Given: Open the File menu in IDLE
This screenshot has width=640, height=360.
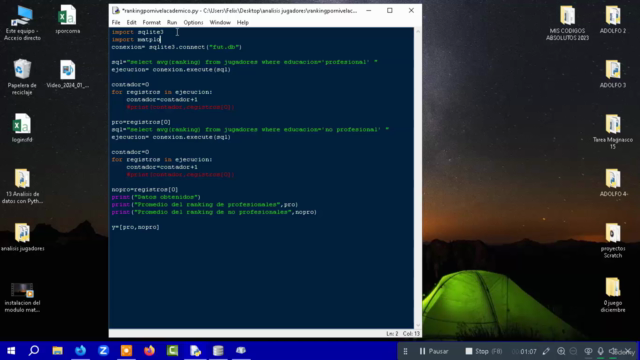Looking at the screenshot, I should [x=116, y=22].
